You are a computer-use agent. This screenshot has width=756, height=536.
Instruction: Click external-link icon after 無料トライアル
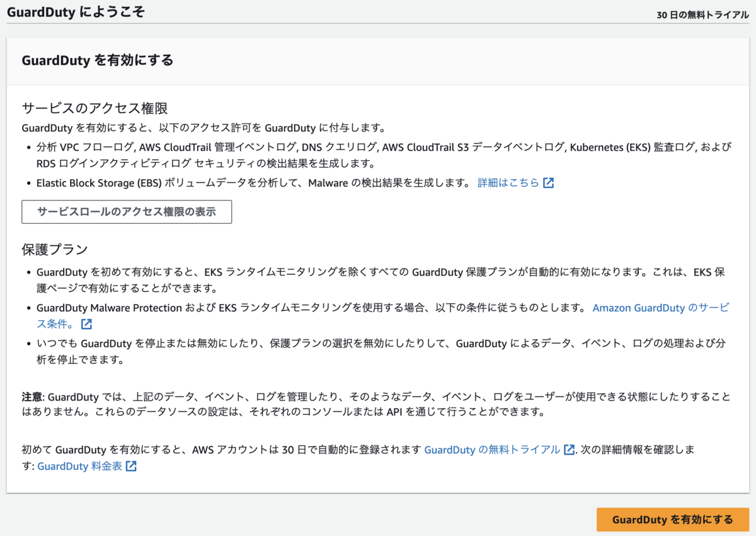click(x=569, y=450)
